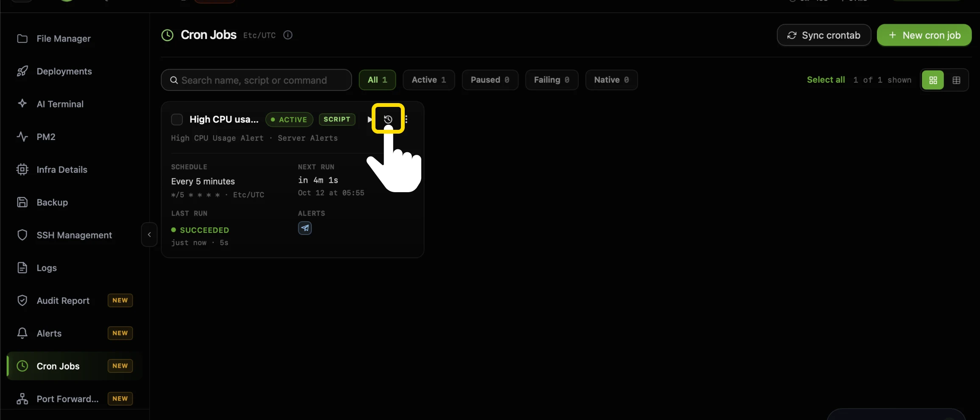Click the Logs document icon
The height and width of the screenshot is (420, 980).
(22, 268)
